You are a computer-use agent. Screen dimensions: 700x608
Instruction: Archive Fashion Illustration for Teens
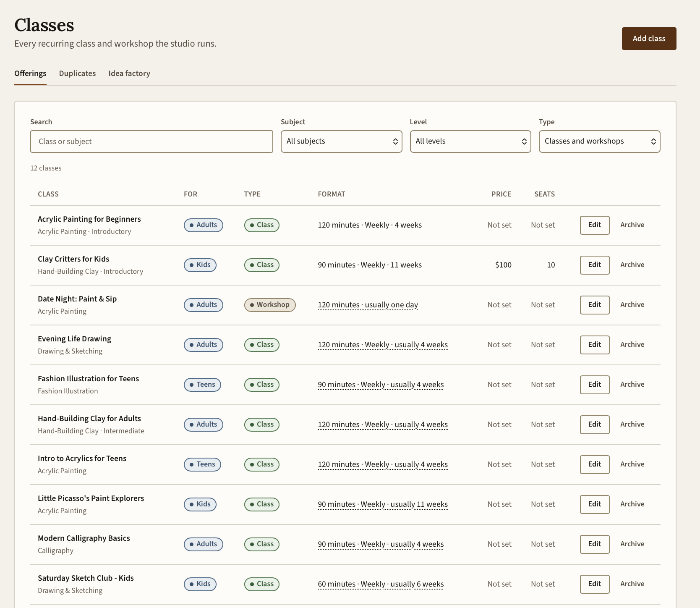632,385
